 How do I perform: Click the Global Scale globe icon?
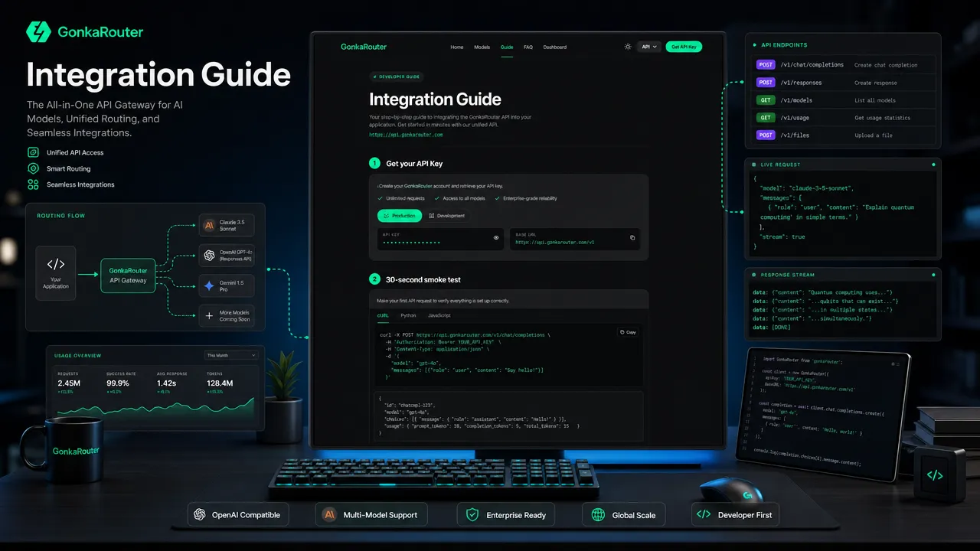click(597, 514)
